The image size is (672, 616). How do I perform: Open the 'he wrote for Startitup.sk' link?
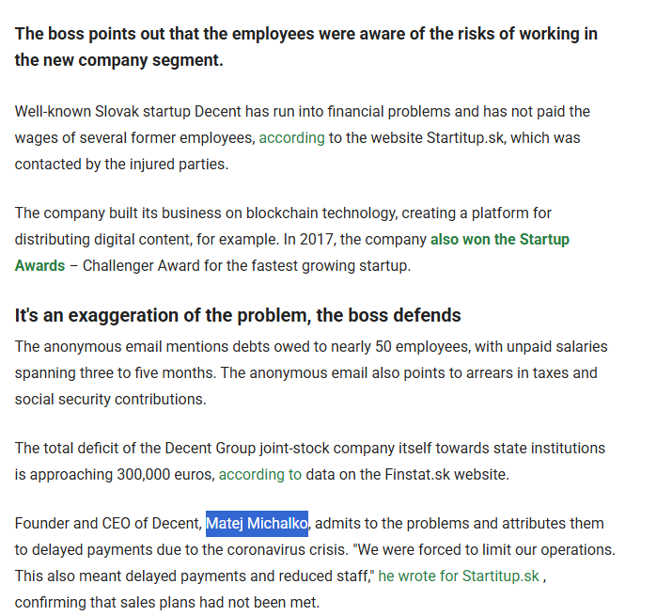pyautogui.click(x=458, y=577)
